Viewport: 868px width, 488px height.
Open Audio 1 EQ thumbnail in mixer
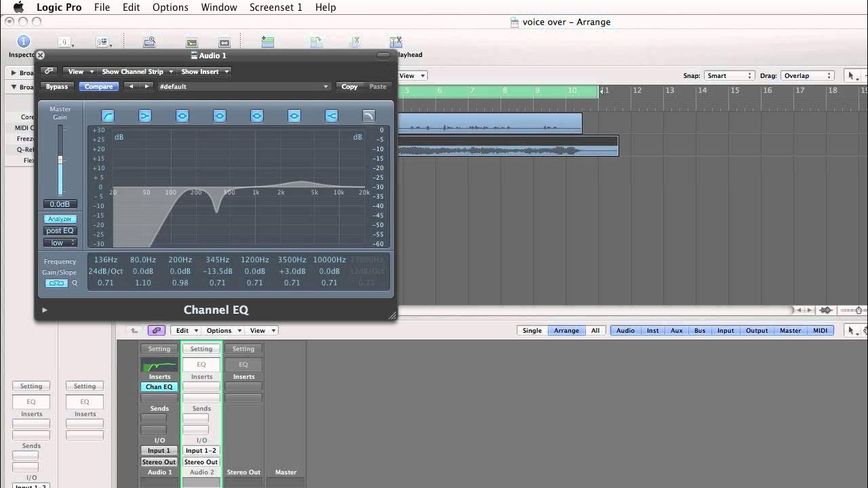(159, 365)
